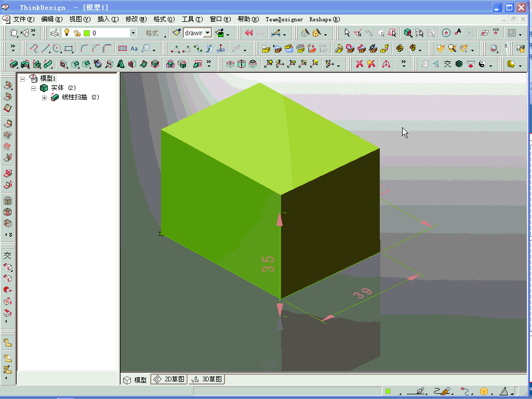Click the red rewind undo arrows
The width and height of the screenshot is (532, 399).
pos(249,33)
